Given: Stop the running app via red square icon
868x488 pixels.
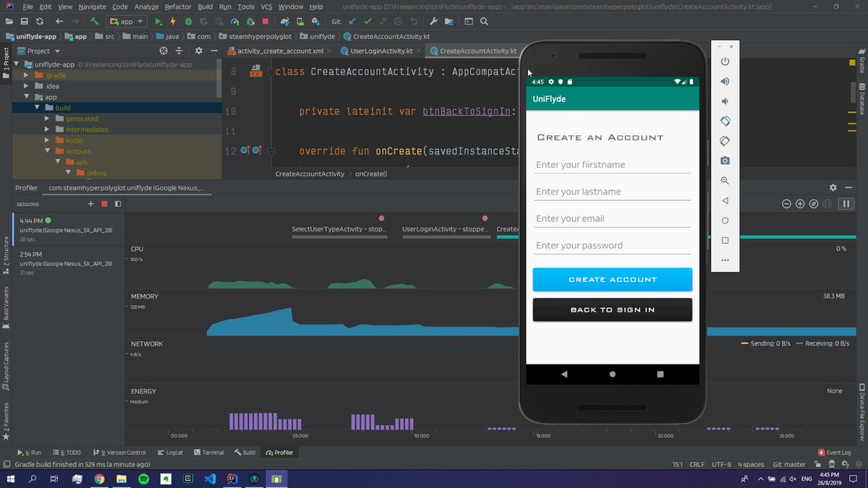Looking at the screenshot, I should [x=265, y=22].
